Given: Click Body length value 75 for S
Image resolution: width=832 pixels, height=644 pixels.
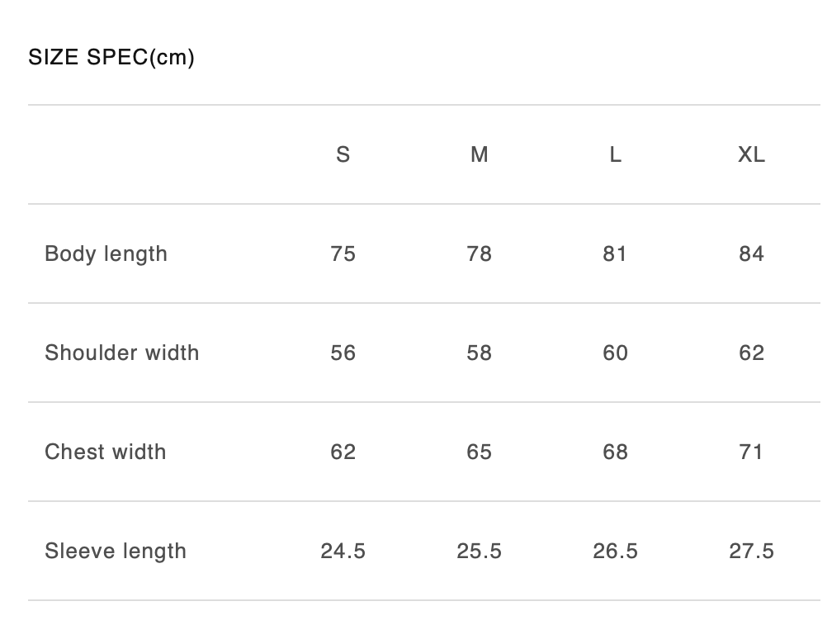Looking at the screenshot, I should click(x=343, y=253).
